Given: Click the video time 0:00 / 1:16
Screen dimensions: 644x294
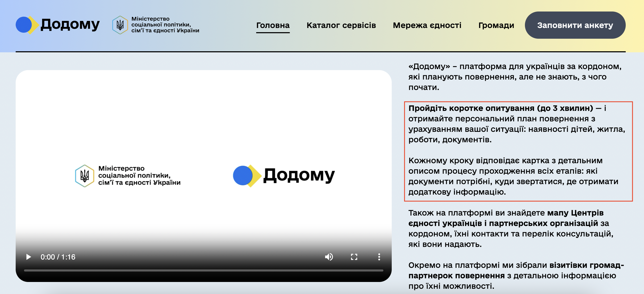Looking at the screenshot, I should 58,257.
